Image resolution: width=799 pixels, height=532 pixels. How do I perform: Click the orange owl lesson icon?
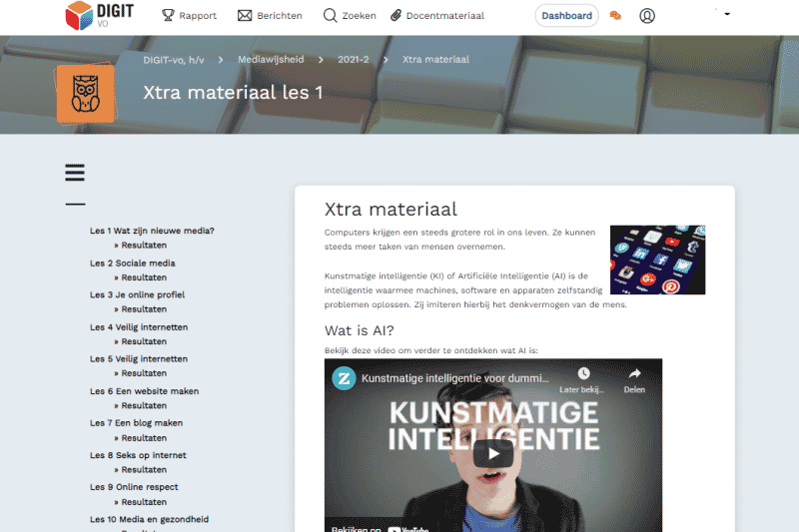(85, 94)
